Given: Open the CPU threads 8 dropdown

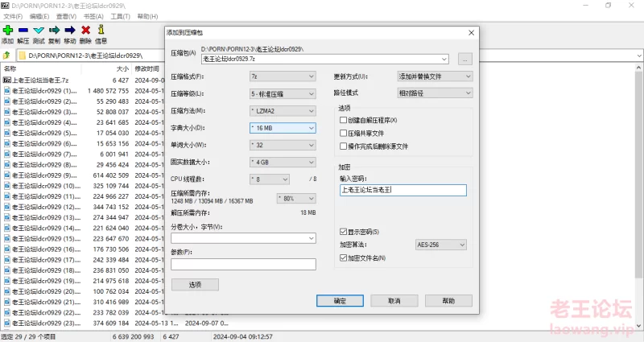Looking at the screenshot, I should coord(270,179).
